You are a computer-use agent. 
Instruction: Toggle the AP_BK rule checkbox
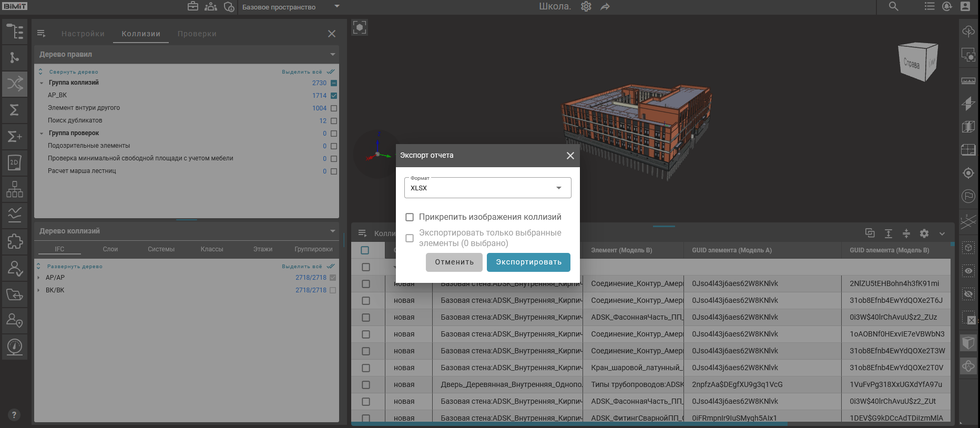point(334,96)
